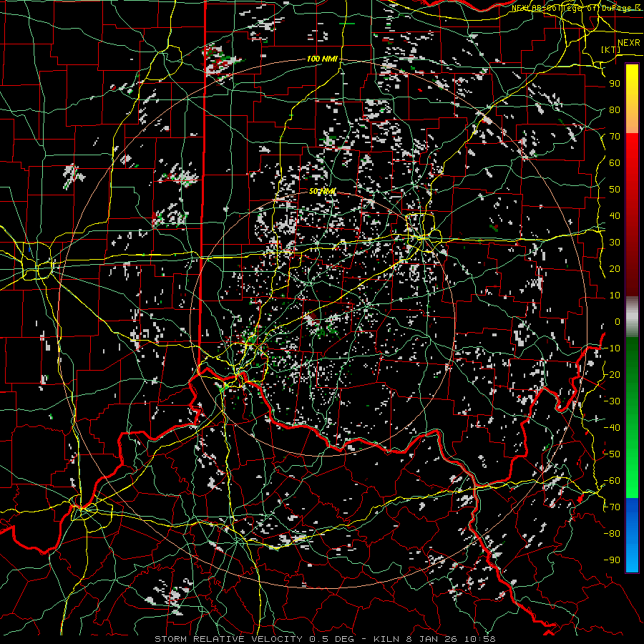This screenshot has width=644, height=644.
Task: Click the -30 knot scale label
Action: [x=612, y=401]
